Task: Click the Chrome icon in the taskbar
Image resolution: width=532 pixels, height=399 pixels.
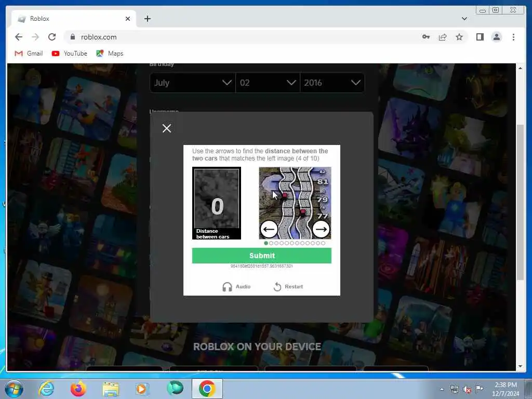Action: click(x=207, y=389)
